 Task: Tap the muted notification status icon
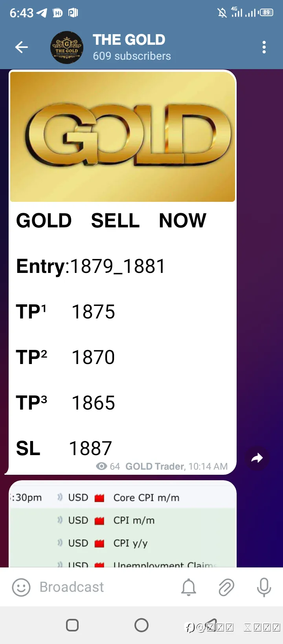click(x=222, y=13)
